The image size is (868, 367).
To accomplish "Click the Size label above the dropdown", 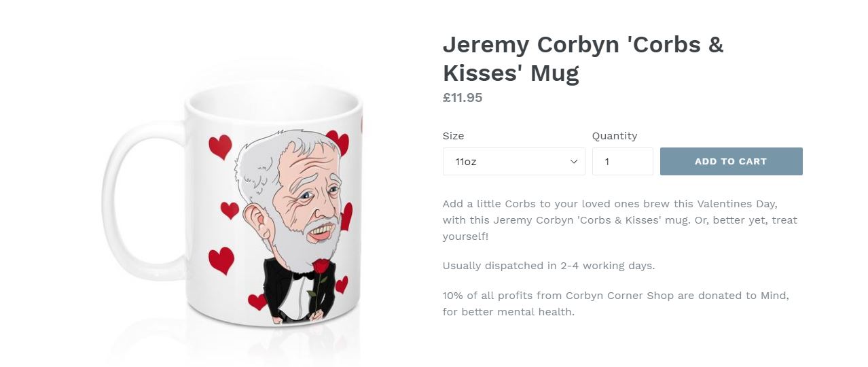I will (454, 136).
